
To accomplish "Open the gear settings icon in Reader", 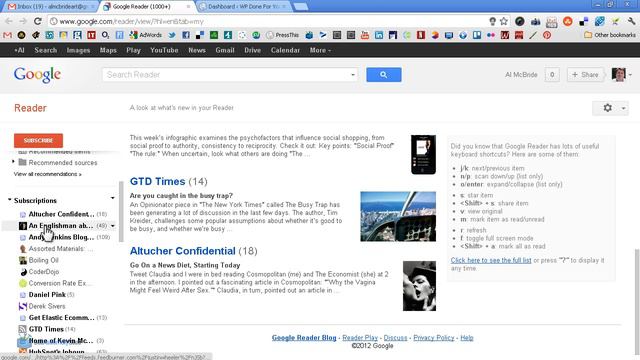I will pyautogui.click(x=607, y=108).
